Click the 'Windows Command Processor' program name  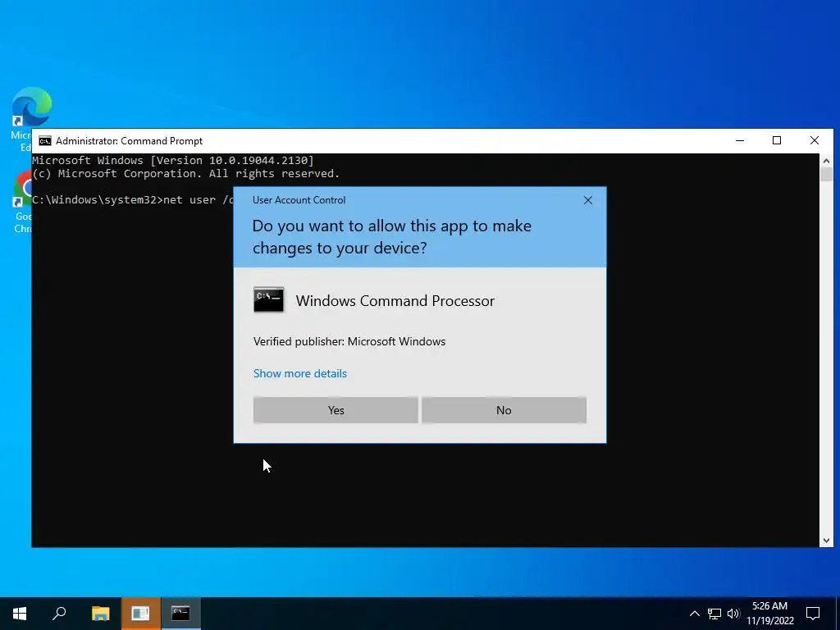click(395, 300)
